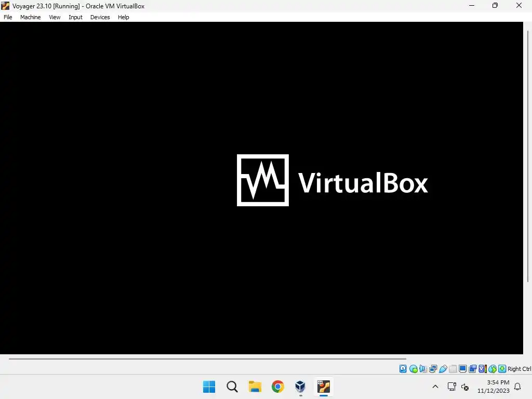Click the display monitor status icon
532x399 pixels.
(462, 369)
